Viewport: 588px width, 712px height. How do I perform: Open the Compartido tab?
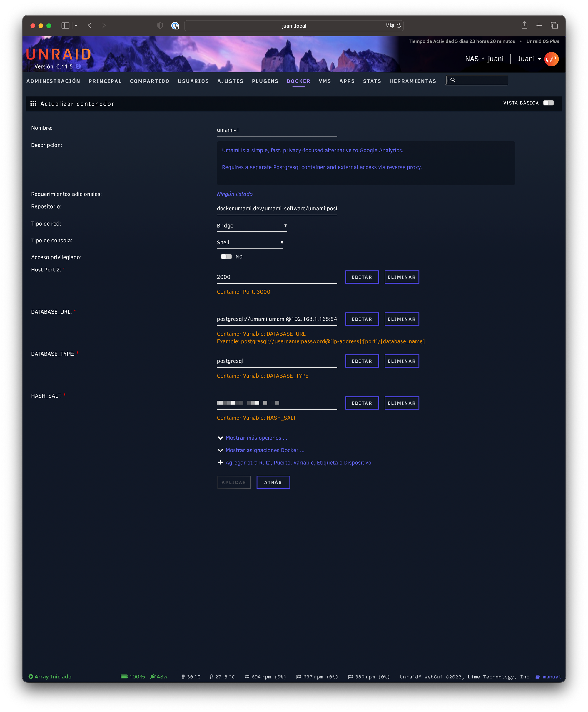pyautogui.click(x=150, y=81)
